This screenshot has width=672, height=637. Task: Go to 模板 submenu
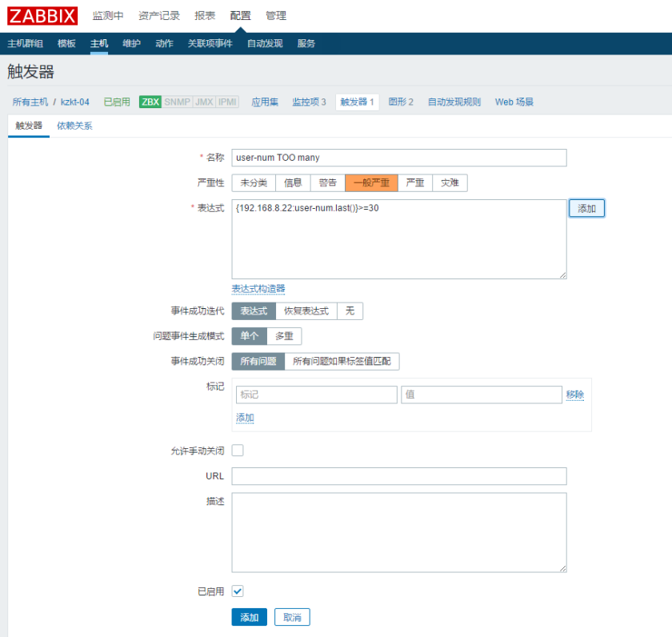66,43
